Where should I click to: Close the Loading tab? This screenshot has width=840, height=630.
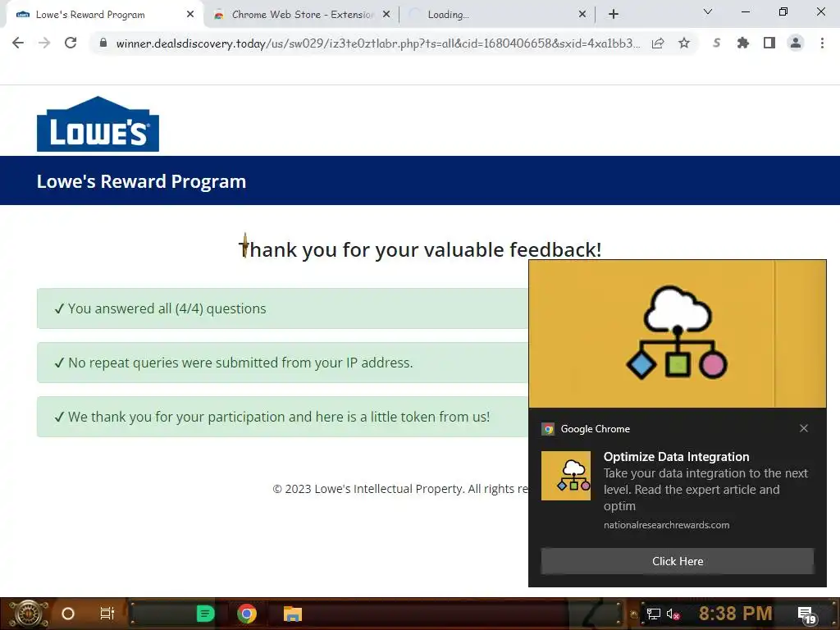(x=582, y=15)
